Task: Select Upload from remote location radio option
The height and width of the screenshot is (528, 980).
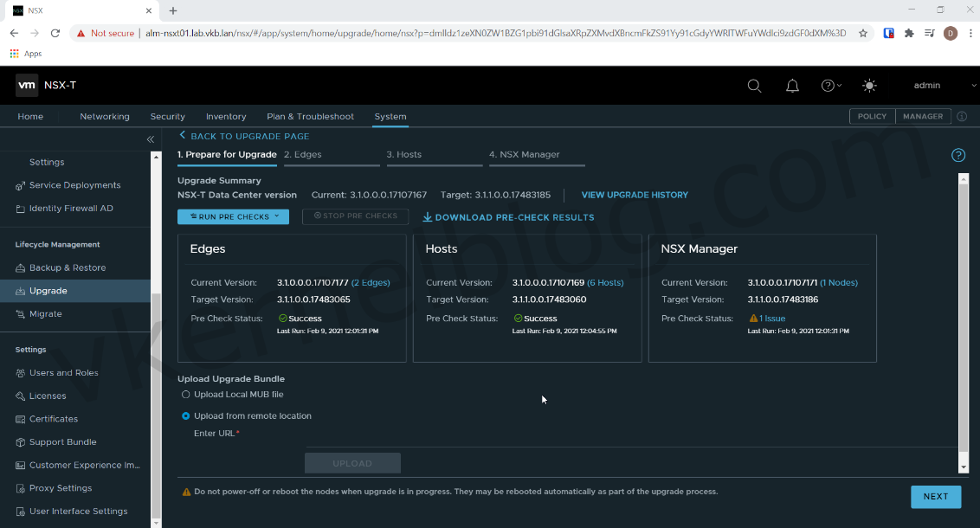Action: 186,416
